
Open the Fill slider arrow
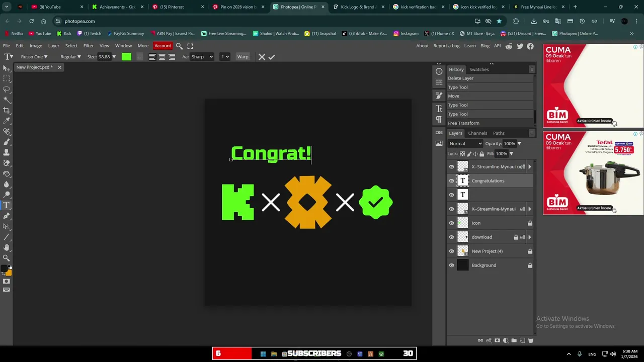511,154
